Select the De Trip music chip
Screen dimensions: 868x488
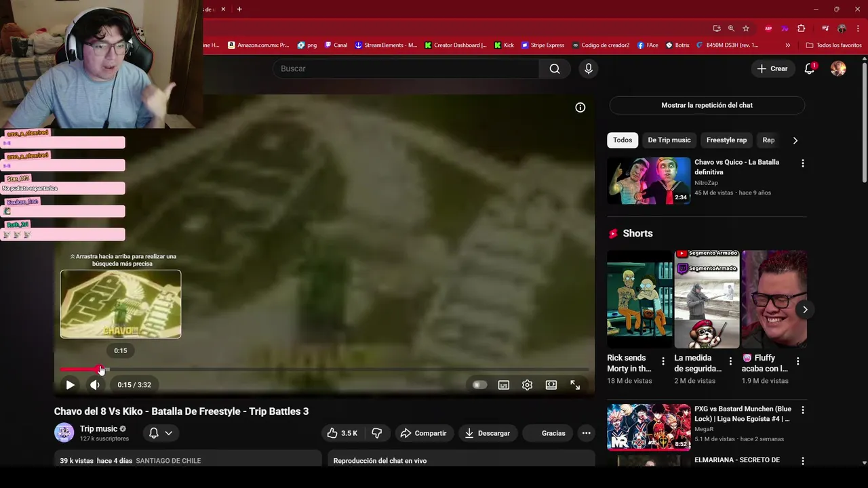[669, 140]
